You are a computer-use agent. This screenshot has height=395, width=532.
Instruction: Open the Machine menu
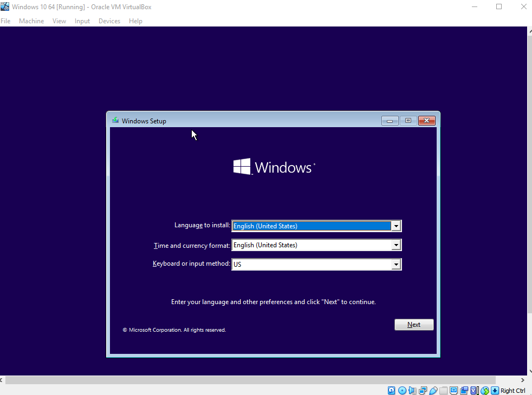[31, 21]
